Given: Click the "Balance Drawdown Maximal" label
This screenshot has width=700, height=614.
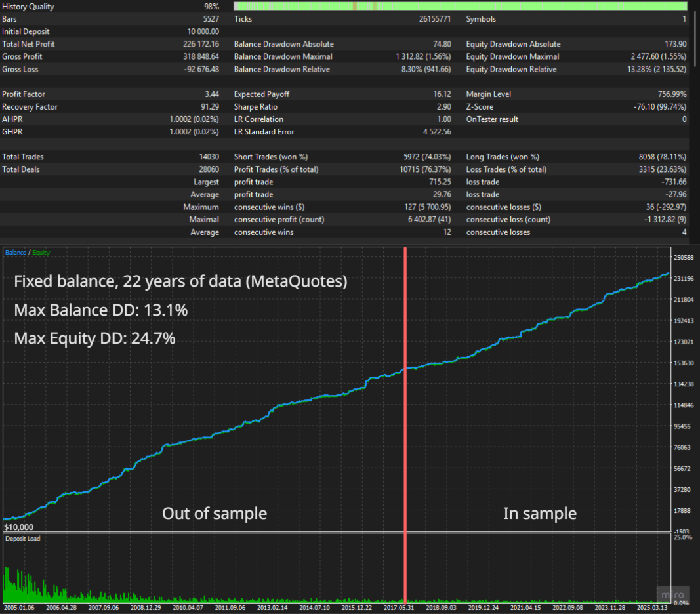Looking at the screenshot, I should pos(283,56).
